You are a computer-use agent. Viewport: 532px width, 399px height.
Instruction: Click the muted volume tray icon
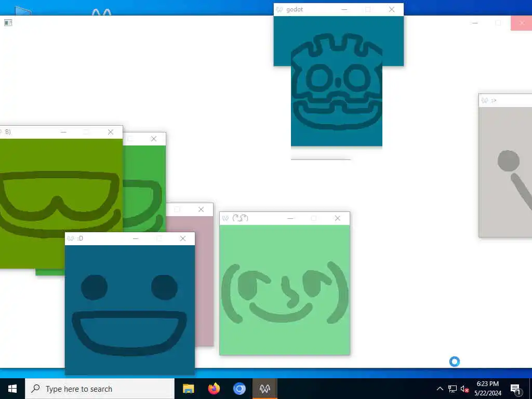pos(464,389)
